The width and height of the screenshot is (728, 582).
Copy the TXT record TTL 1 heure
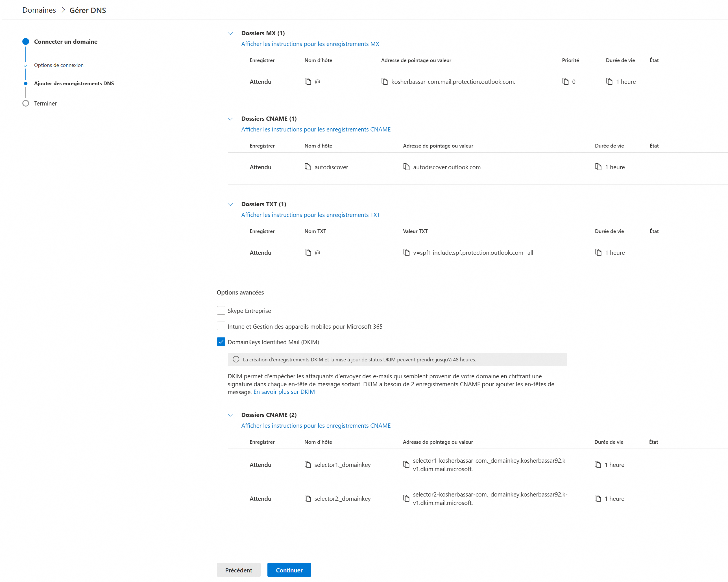(598, 252)
